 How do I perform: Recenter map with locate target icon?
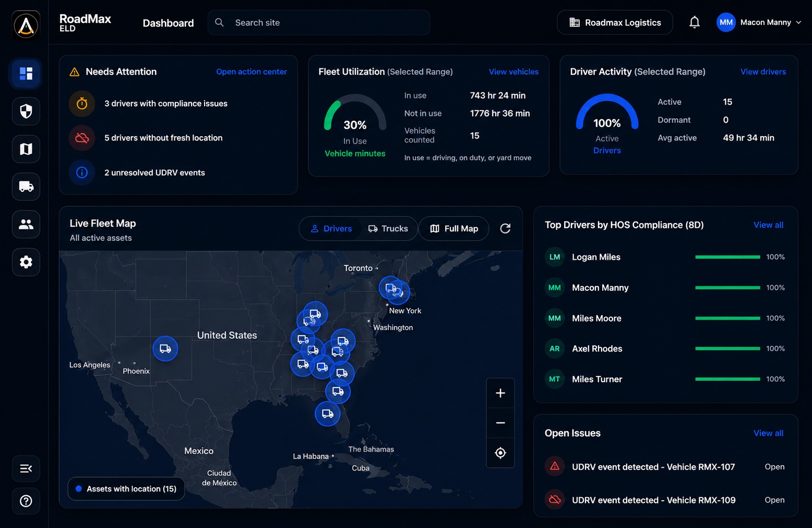point(500,453)
